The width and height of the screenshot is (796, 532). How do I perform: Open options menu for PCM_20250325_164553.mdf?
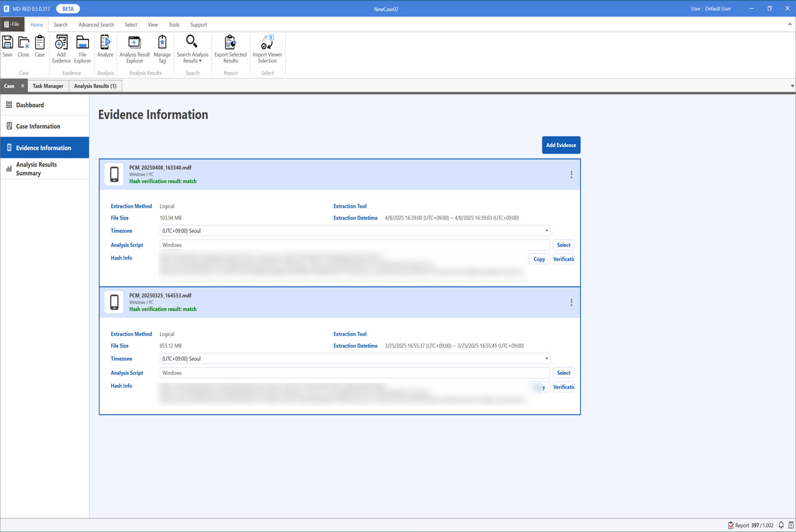click(571, 302)
